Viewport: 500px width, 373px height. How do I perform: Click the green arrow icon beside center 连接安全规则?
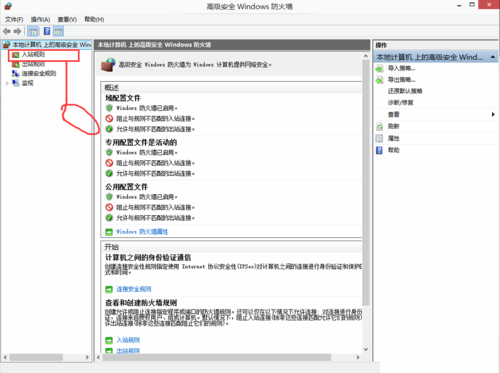(109, 289)
